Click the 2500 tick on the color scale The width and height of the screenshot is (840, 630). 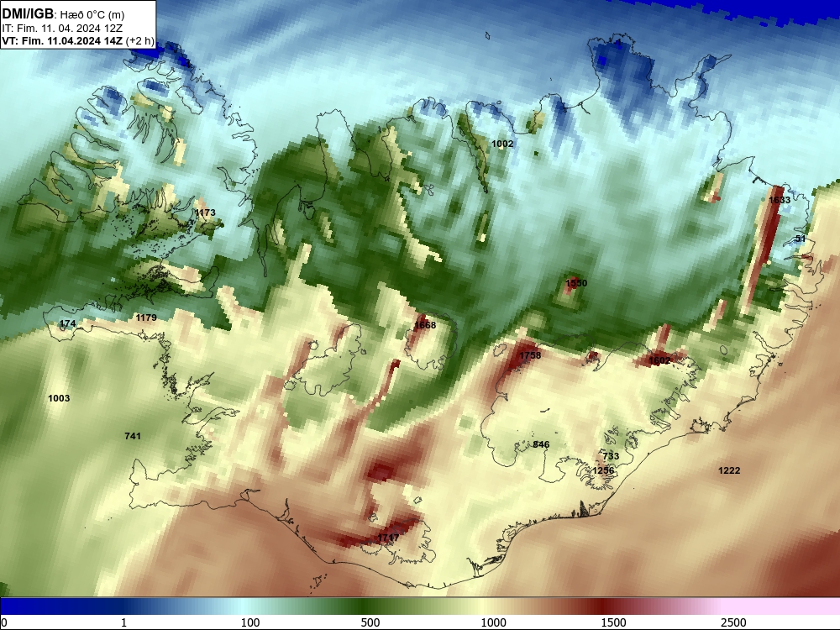(x=733, y=622)
